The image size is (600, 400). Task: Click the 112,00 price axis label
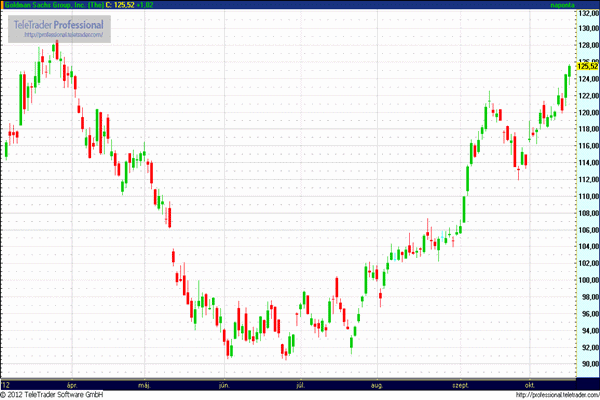click(589, 180)
